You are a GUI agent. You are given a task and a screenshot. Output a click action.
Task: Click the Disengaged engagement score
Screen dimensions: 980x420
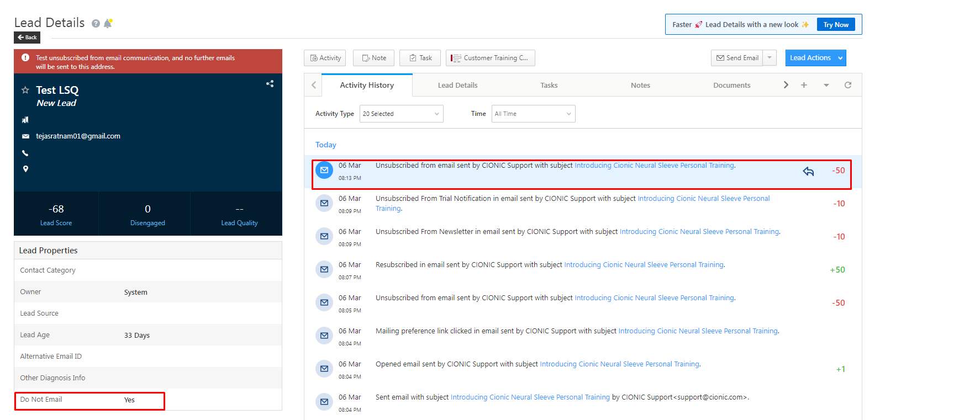[147, 214]
